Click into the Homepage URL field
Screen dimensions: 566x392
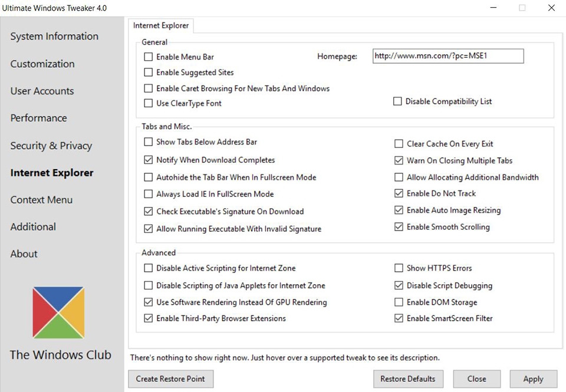pyautogui.click(x=448, y=56)
